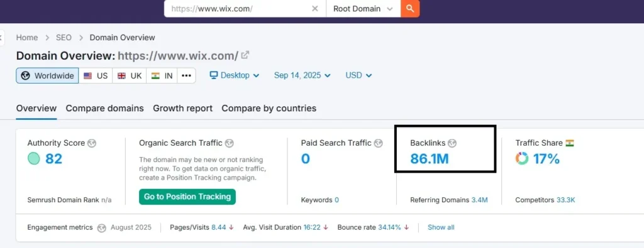Click the green Authority Score circle
This screenshot has width=644, height=248.
pyautogui.click(x=34, y=159)
